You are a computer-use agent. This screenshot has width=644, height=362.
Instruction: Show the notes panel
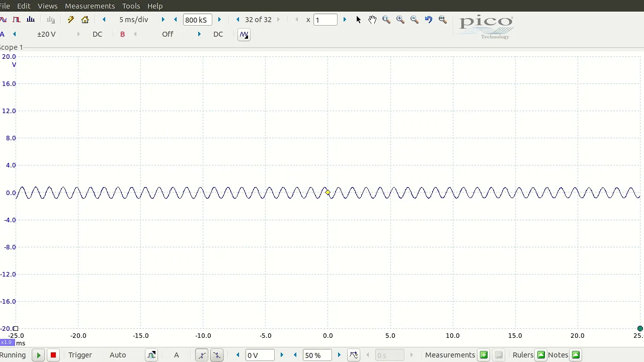576,355
